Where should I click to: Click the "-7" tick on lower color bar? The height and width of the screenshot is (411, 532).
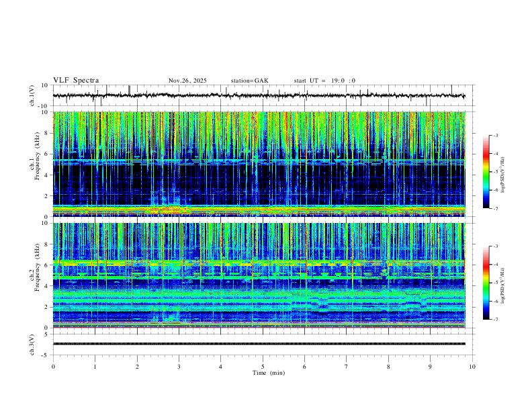pyautogui.click(x=495, y=319)
